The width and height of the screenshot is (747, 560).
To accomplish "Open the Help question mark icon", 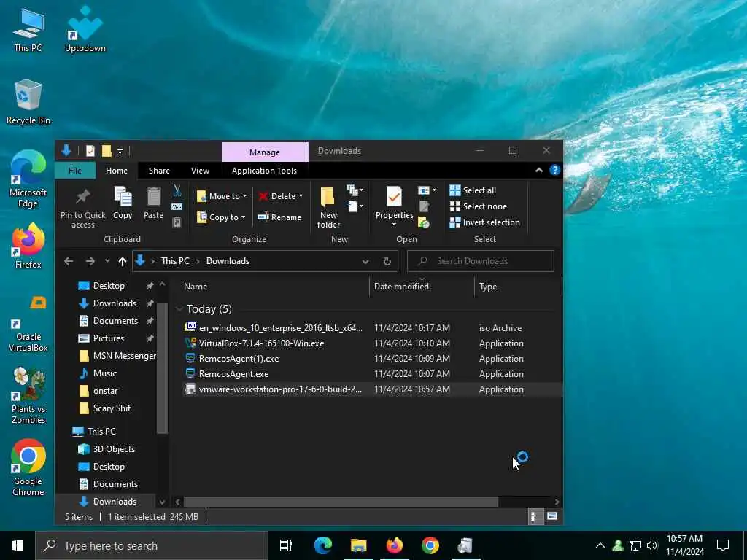I will tap(554, 171).
